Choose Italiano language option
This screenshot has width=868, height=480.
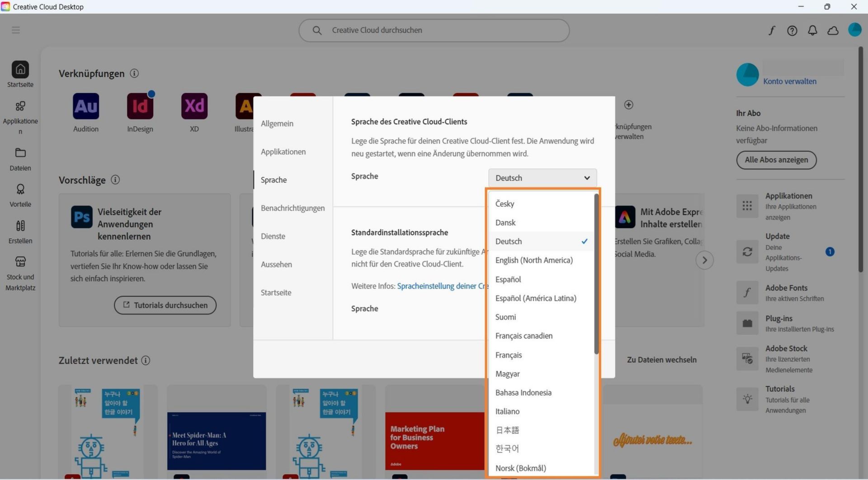(542, 411)
